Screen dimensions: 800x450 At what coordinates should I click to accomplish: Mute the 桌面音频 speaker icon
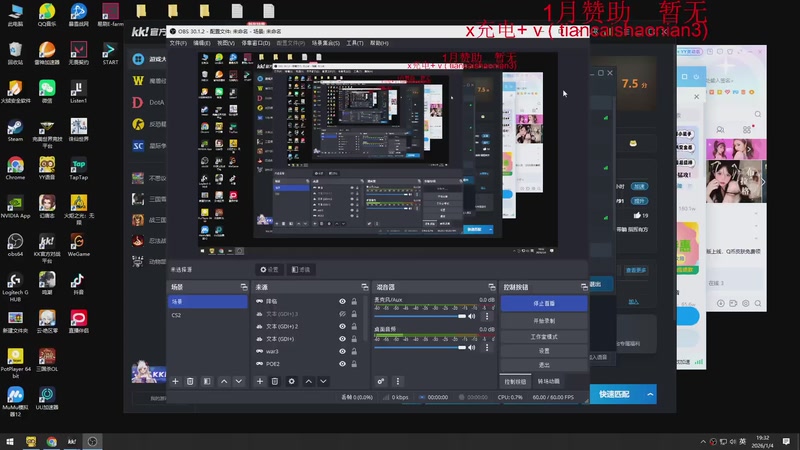pyautogui.click(x=472, y=347)
